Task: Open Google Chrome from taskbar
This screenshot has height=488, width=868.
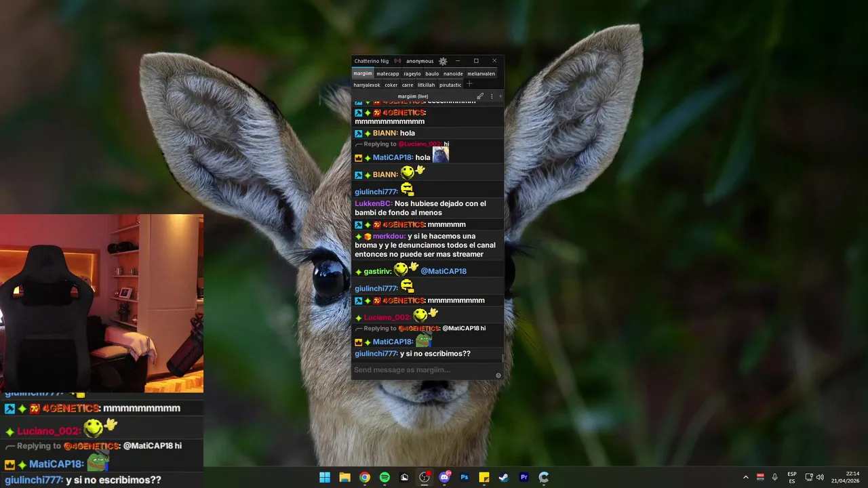Action: click(x=365, y=477)
